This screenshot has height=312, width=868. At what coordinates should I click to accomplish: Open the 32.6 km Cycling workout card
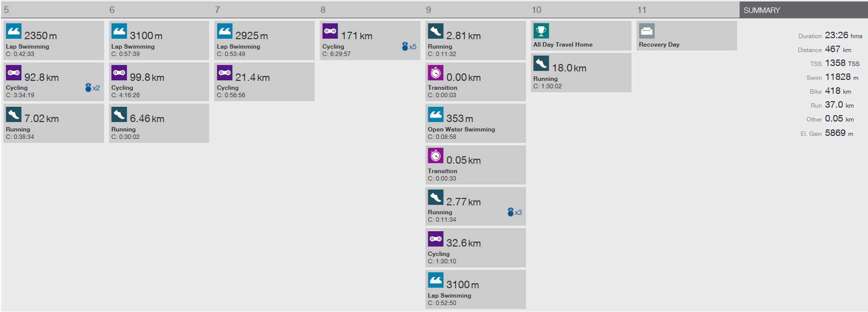point(475,248)
